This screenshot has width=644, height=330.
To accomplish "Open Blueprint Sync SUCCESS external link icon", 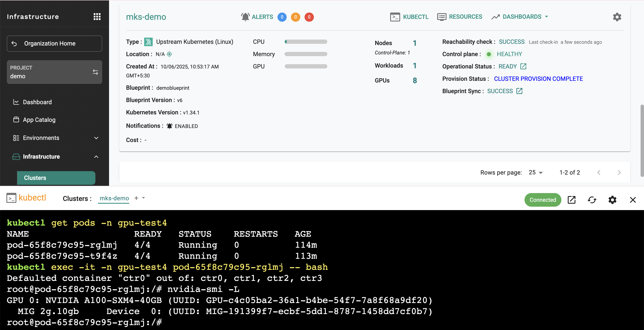I will (x=519, y=91).
